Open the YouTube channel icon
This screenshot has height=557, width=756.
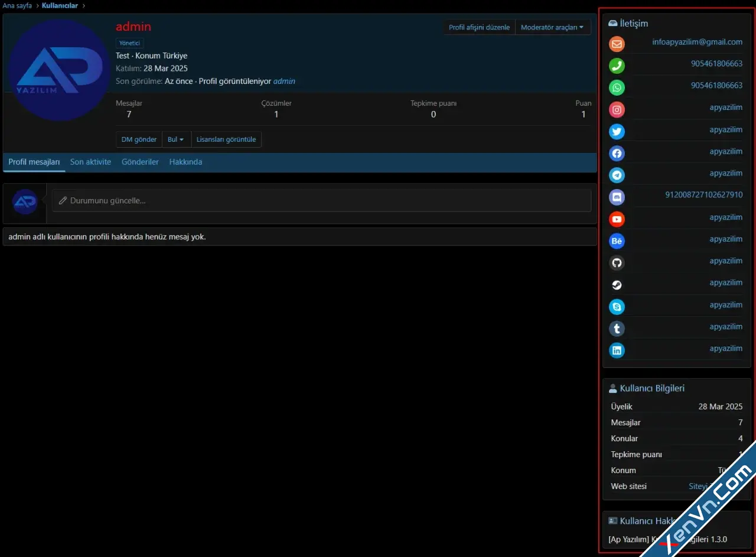pos(617,219)
